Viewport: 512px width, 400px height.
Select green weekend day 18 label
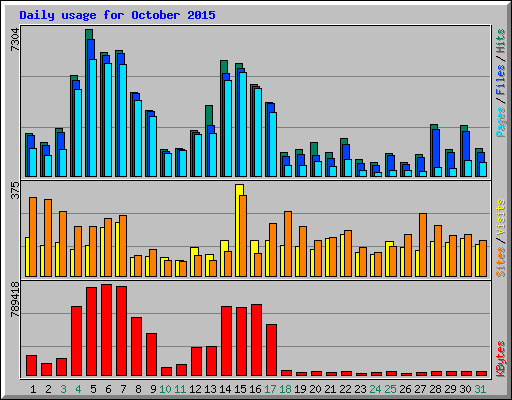click(x=285, y=389)
